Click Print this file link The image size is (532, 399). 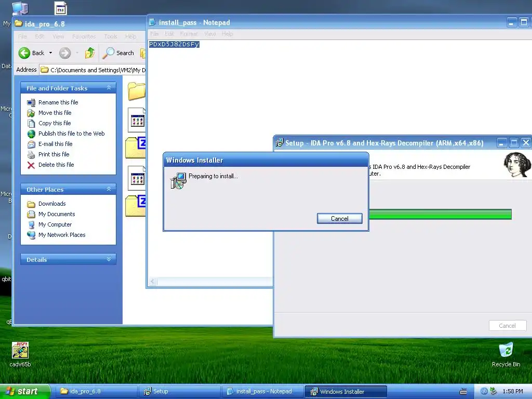pos(54,154)
